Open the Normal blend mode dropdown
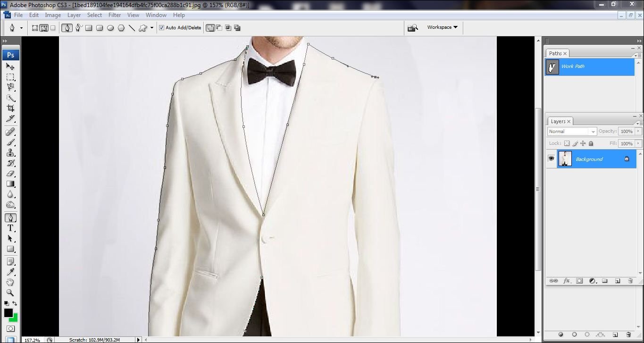This screenshot has width=644, height=343. [572, 131]
